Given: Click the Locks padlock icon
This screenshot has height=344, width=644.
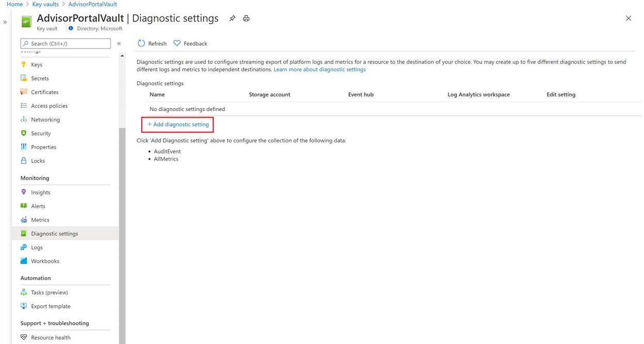Looking at the screenshot, I should pos(24,160).
